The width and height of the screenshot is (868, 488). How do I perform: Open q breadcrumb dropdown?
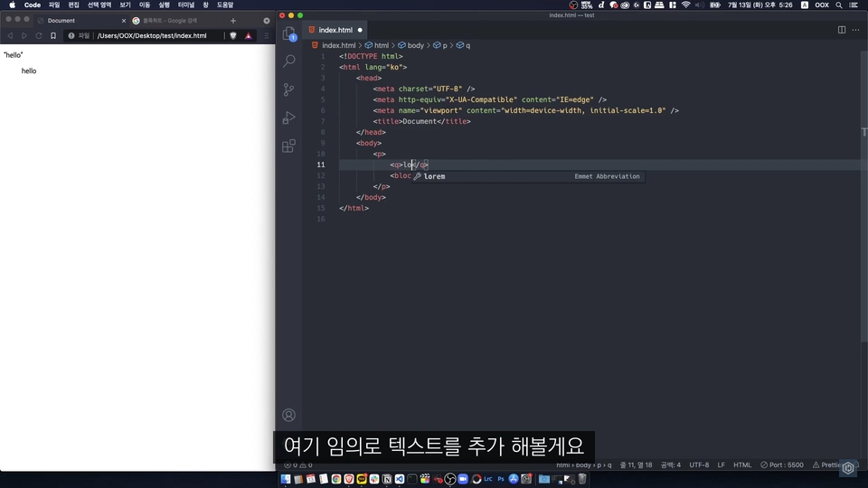coord(463,45)
